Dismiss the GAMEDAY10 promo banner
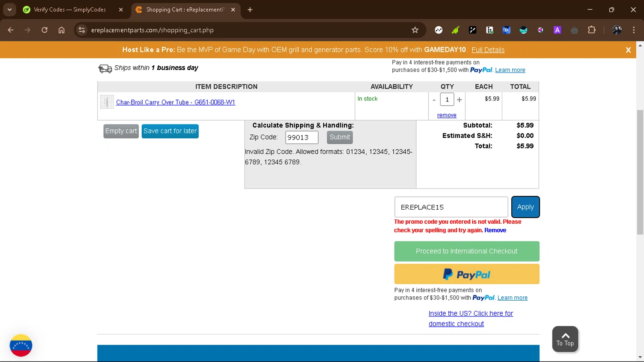The width and height of the screenshot is (644, 362). 628,50
